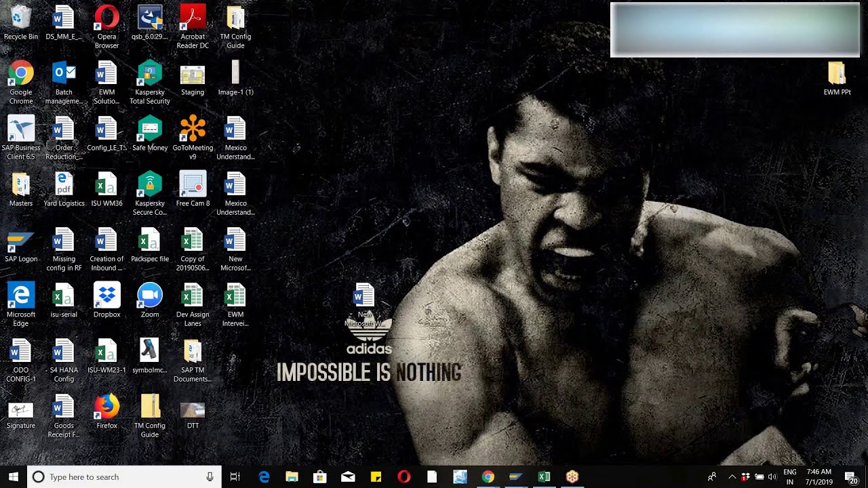Open the DS_MM_E Word document on desktop

tap(64, 23)
